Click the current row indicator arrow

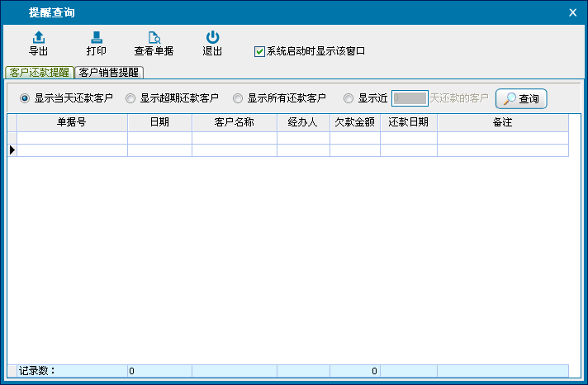pyautogui.click(x=12, y=150)
